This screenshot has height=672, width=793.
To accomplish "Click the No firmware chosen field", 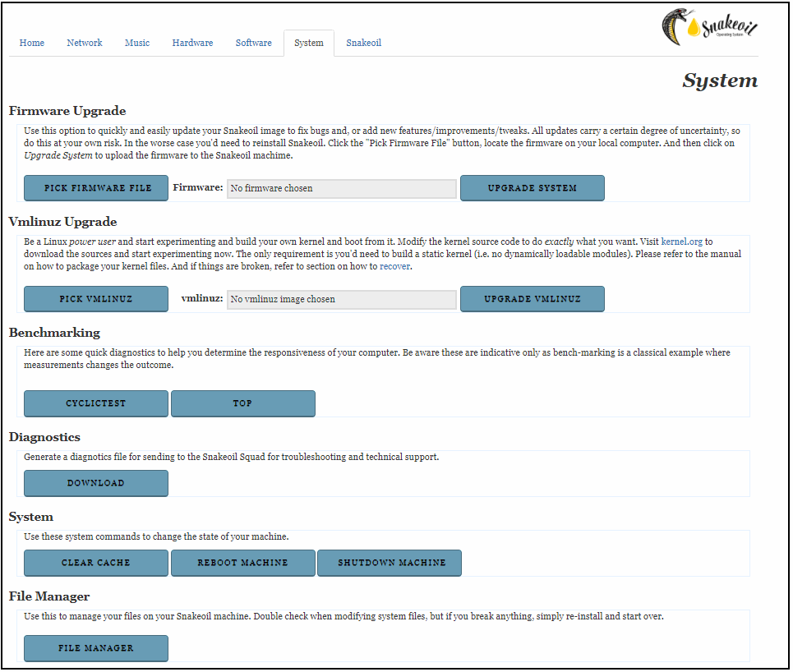I will pos(342,189).
